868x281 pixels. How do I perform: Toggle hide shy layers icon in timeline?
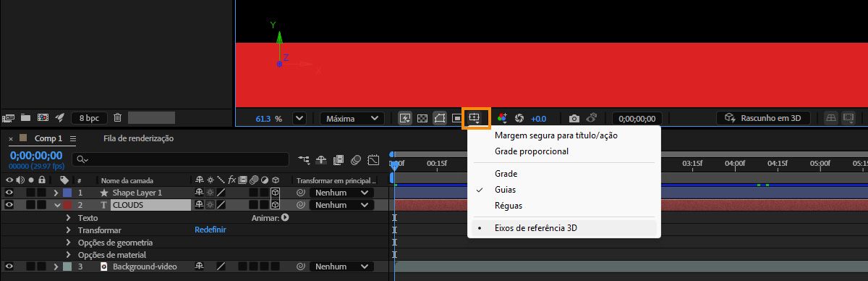(x=321, y=159)
